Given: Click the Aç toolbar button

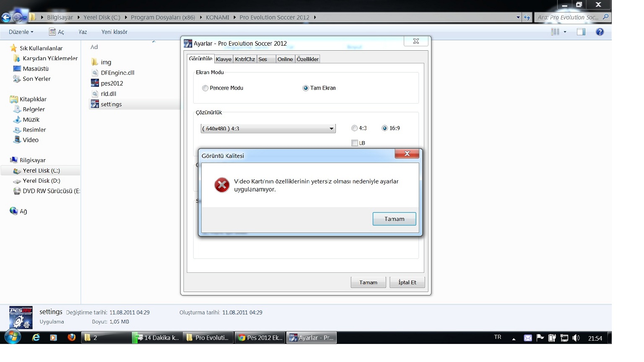Looking at the screenshot, I should coord(57,32).
